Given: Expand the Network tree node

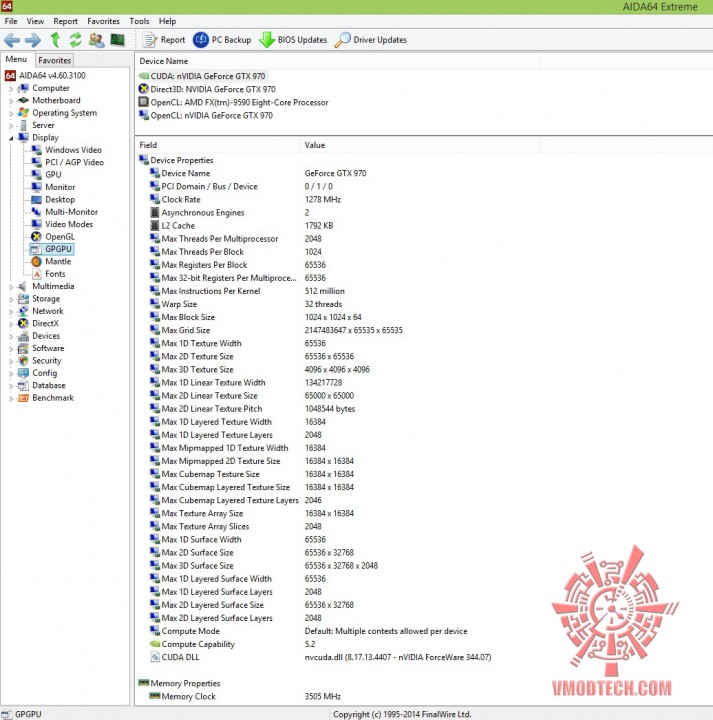Looking at the screenshot, I should click(x=11, y=311).
